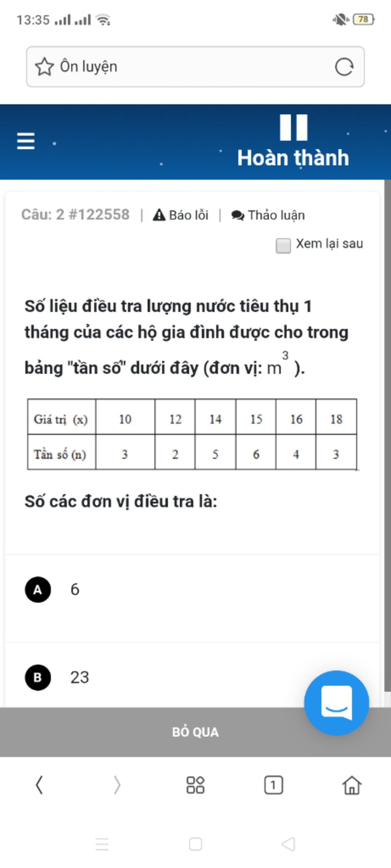Bookmark page with the star icon
Screen dimensions: 391x868
[x=44, y=67]
